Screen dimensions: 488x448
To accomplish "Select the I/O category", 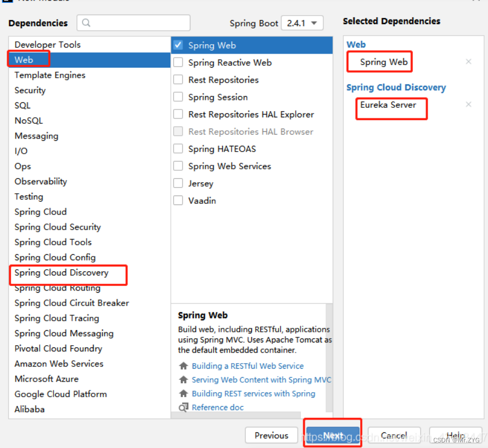I will (x=90, y=151).
